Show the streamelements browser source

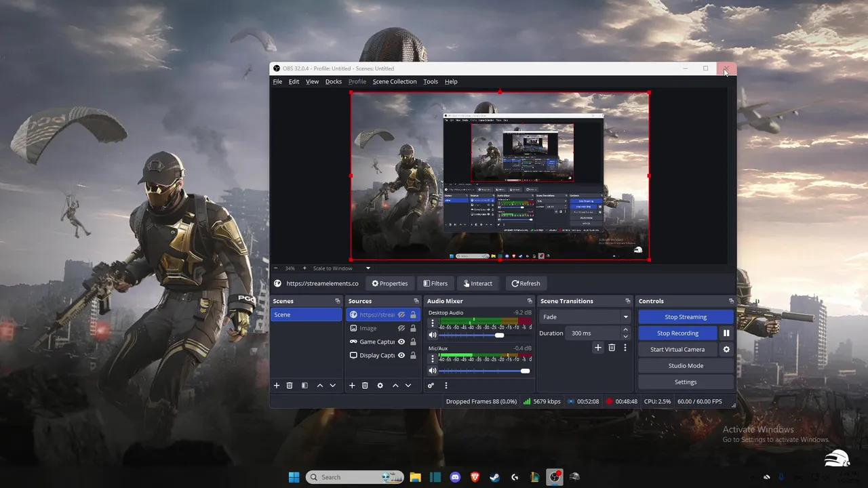click(x=401, y=314)
